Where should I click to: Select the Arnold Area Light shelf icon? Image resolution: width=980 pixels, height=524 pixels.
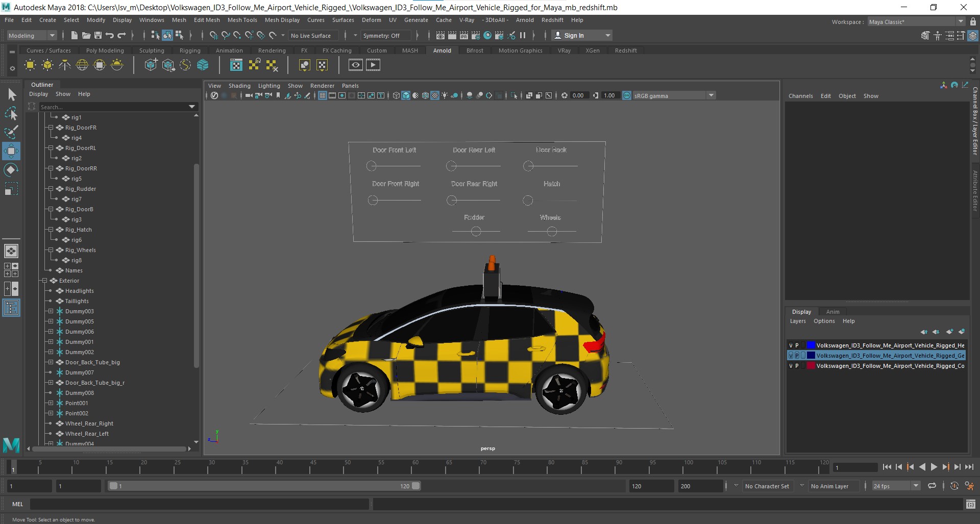point(30,65)
